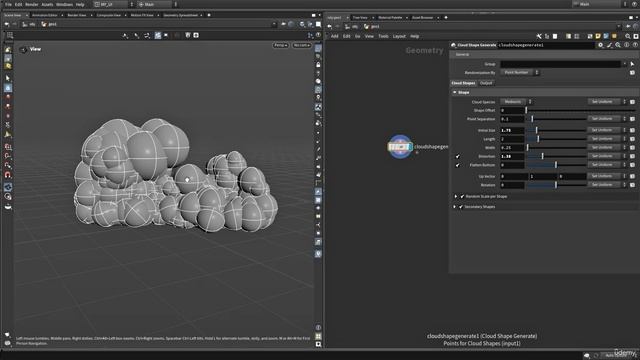Click the blue network box icon in the toolbar
This screenshot has height=360, width=640.
coord(606,36)
